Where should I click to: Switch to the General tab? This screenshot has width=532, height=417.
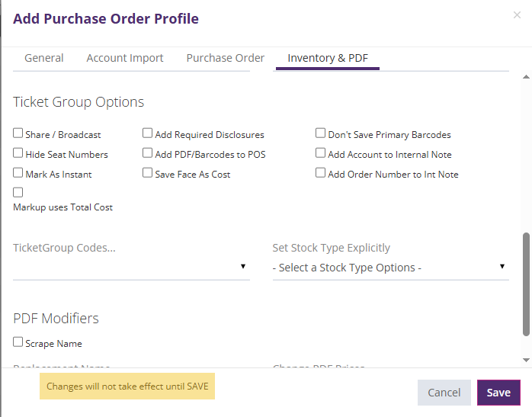tap(44, 58)
